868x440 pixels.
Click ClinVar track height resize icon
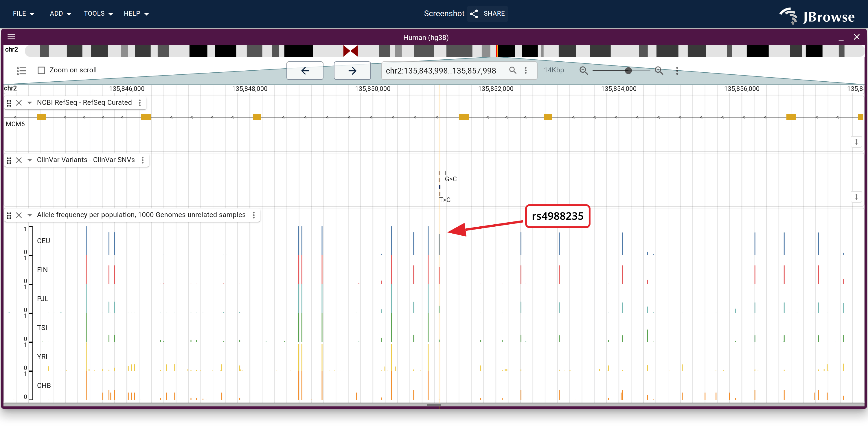pos(856,197)
